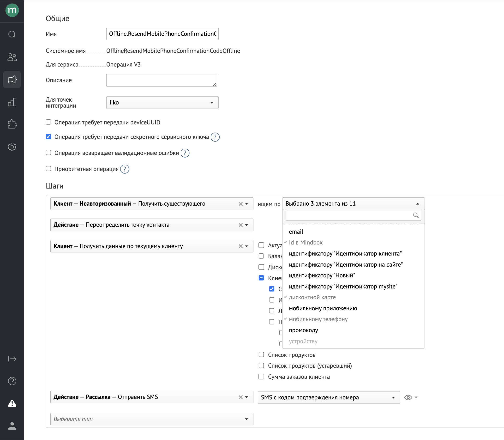This screenshot has height=440, width=504.
Task: Show help for secret service key option
Action: 215,137
